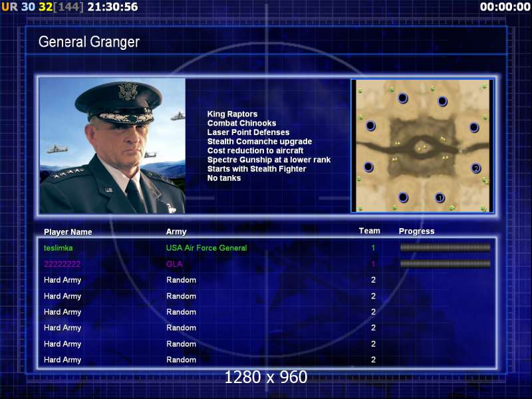
Task: Click the "Progress" column header
Action: point(417,231)
